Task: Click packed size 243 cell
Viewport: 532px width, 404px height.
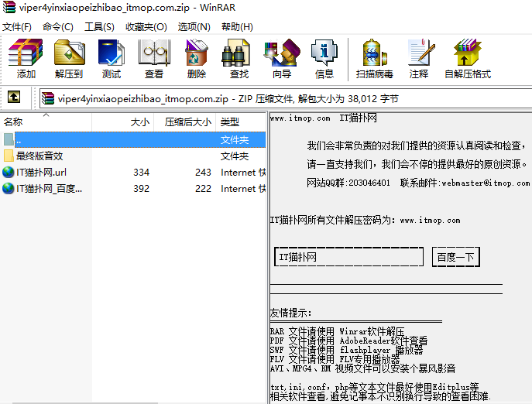Action: (x=203, y=173)
